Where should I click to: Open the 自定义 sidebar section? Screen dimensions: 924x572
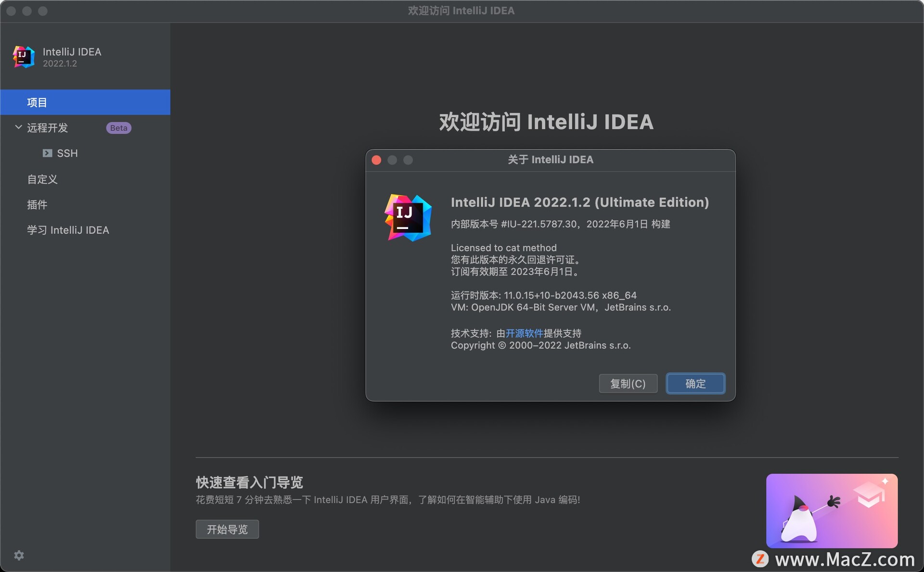pyautogui.click(x=42, y=179)
